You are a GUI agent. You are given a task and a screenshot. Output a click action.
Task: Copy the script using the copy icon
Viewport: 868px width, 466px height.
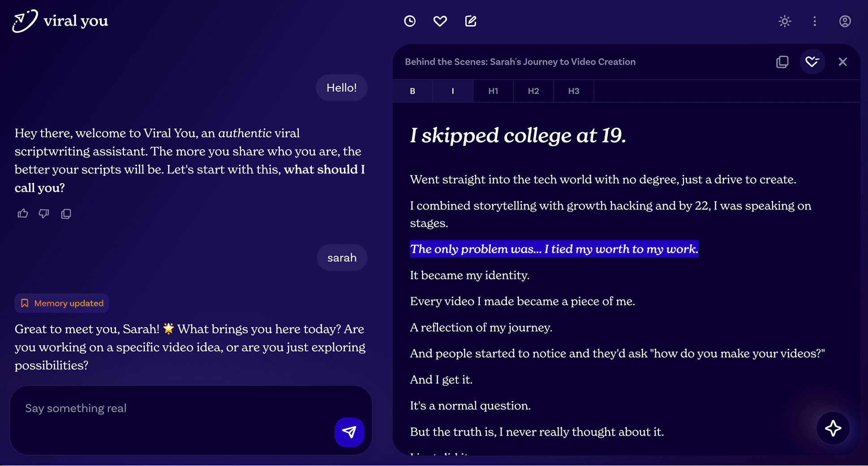coord(782,62)
